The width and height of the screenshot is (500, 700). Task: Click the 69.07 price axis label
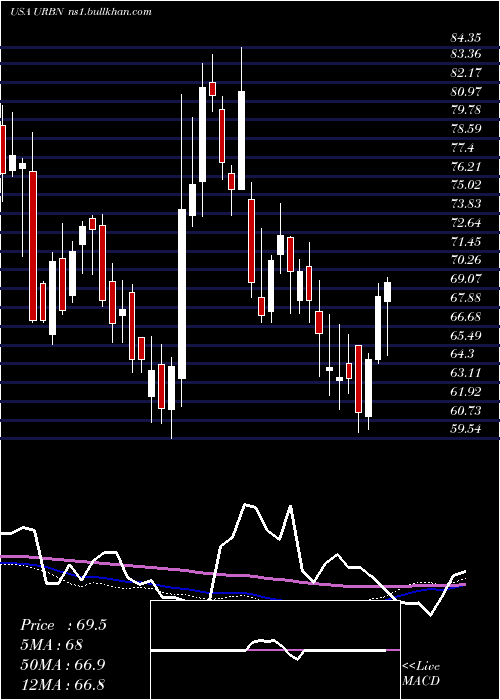(466, 278)
